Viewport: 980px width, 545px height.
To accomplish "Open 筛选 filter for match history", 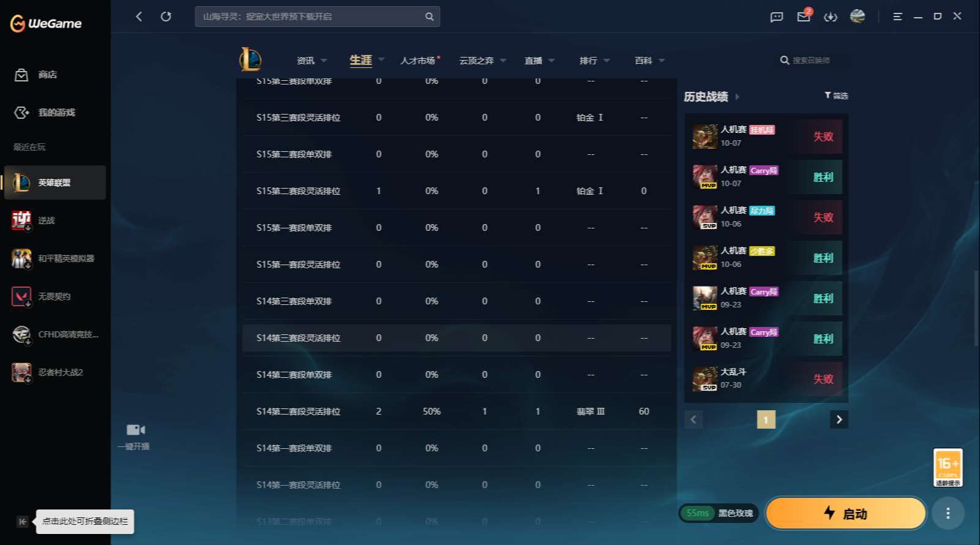I will 836,96.
